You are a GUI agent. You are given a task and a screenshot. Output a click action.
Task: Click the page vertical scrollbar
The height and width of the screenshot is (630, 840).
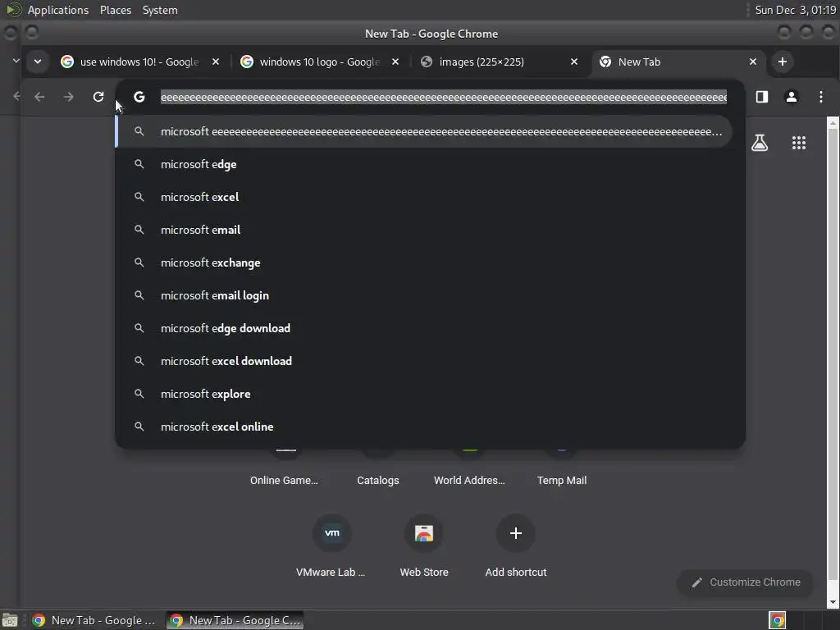pyautogui.click(x=833, y=356)
